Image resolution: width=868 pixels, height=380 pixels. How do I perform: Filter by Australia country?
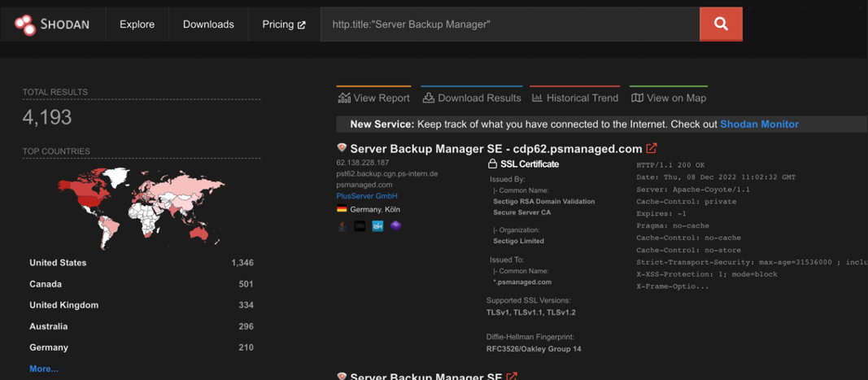[x=49, y=326]
